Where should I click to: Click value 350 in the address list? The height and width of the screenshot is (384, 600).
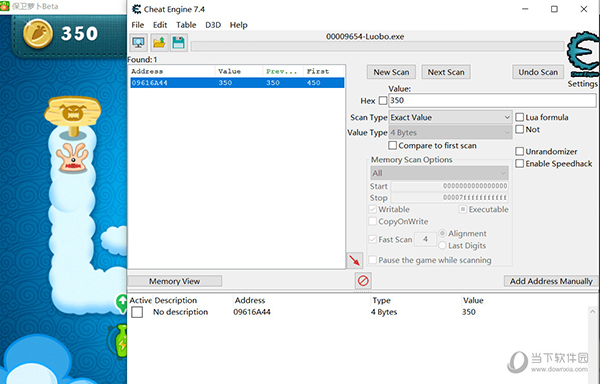(469, 312)
